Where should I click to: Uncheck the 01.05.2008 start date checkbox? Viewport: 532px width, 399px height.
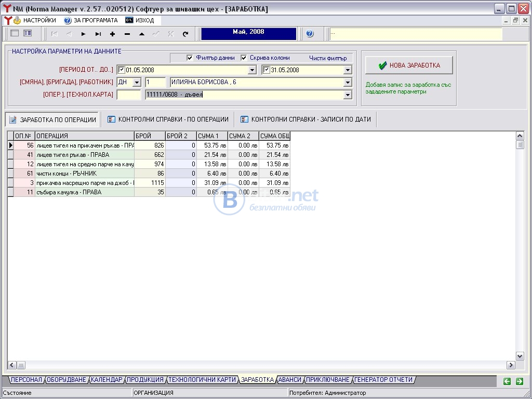[x=122, y=70]
